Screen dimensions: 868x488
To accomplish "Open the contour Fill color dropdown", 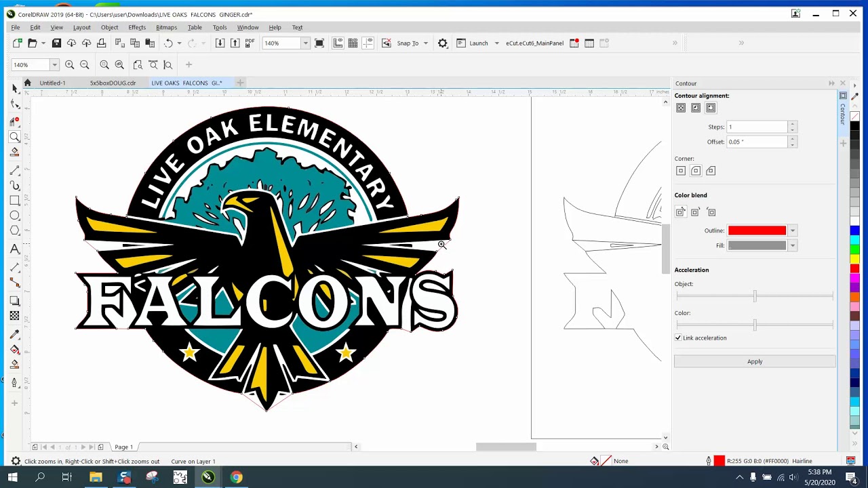I will [x=793, y=246].
